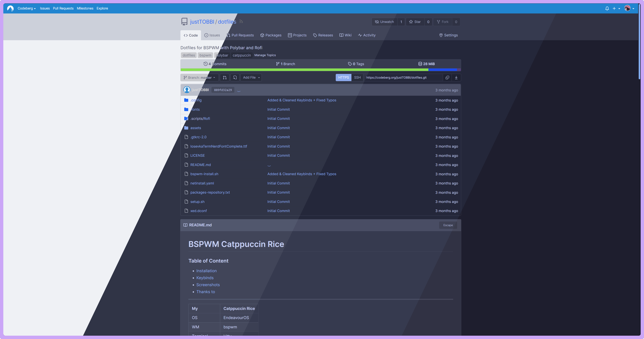Select the HTTPS clone option
The height and width of the screenshot is (339, 644).
(344, 78)
